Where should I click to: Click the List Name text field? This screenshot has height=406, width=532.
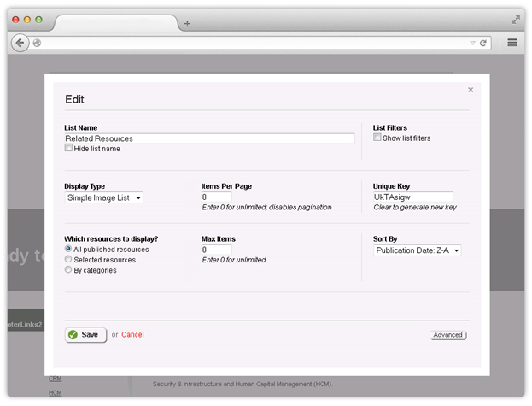click(210, 138)
